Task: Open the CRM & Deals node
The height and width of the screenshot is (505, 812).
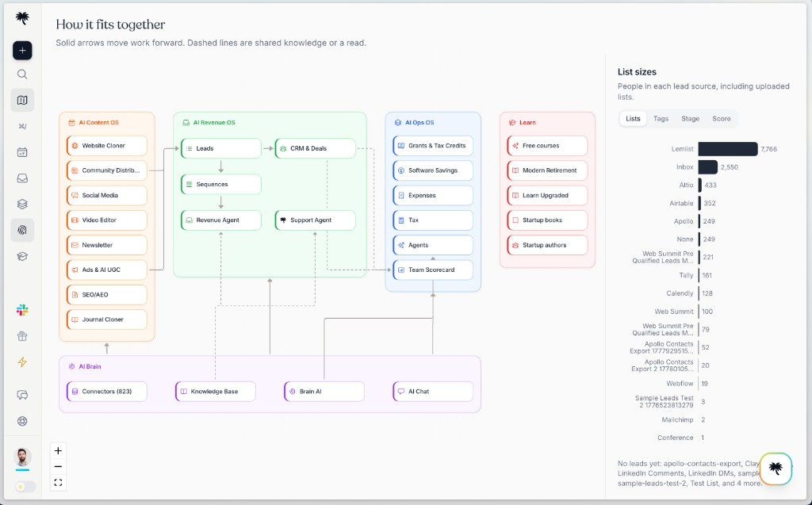Action: [316, 148]
